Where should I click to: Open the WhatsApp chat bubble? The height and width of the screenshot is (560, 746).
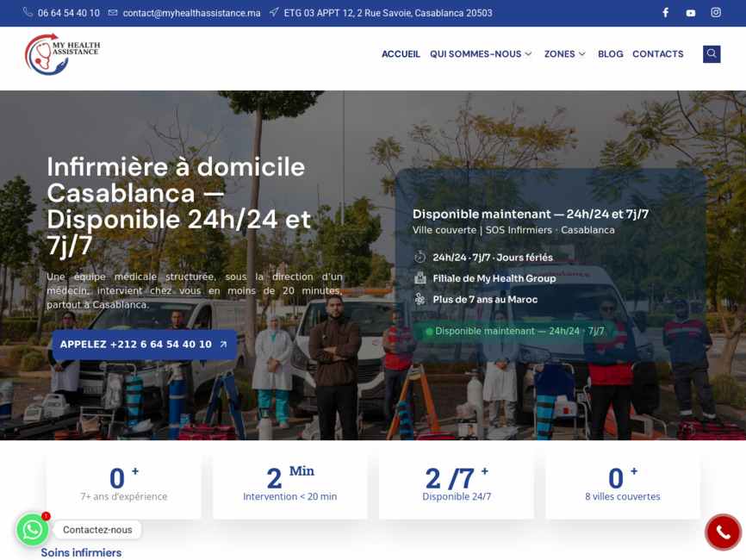click(x=33, y=530)
